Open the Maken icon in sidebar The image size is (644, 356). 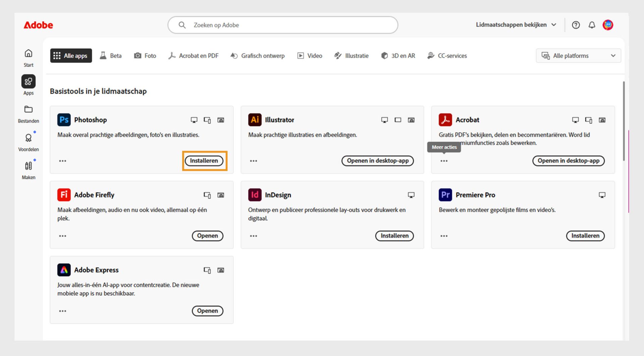[x=29, y=166]
